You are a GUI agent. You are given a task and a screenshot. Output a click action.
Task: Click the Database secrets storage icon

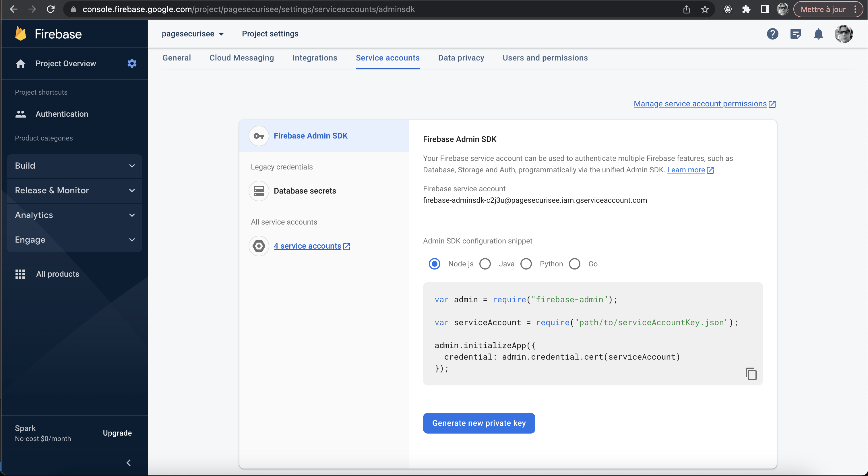259,191
